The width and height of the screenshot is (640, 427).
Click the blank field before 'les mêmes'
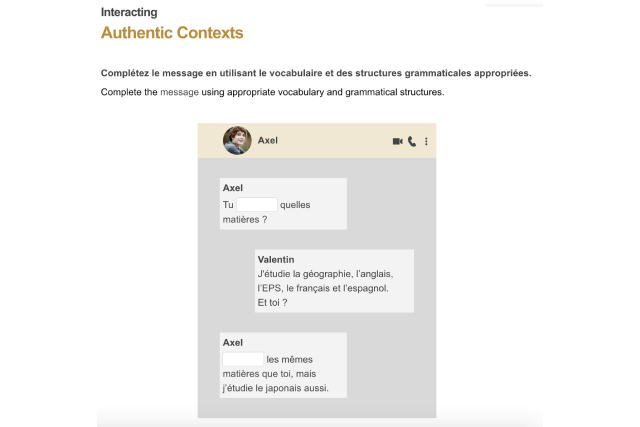tap(243, 359)
